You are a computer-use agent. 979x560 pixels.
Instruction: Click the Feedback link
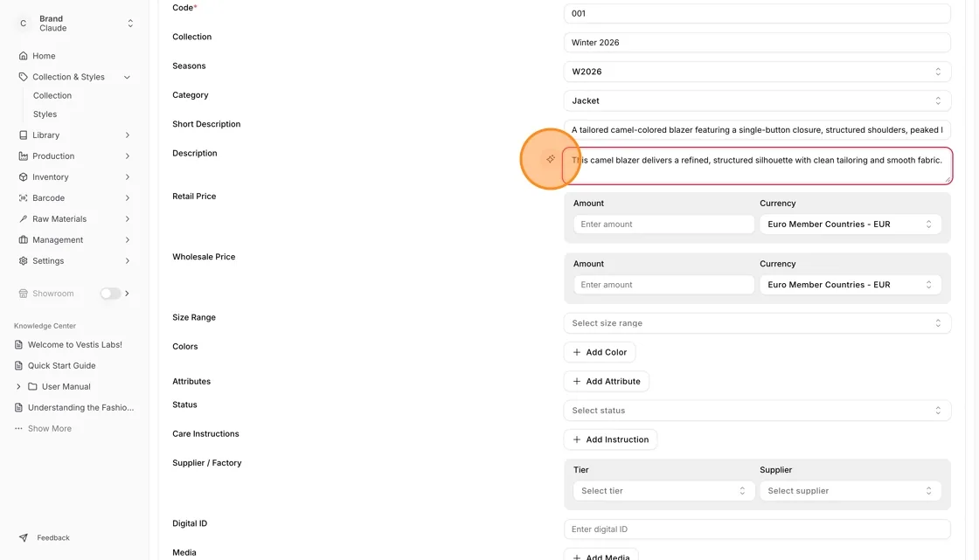(x=53, y=537)
